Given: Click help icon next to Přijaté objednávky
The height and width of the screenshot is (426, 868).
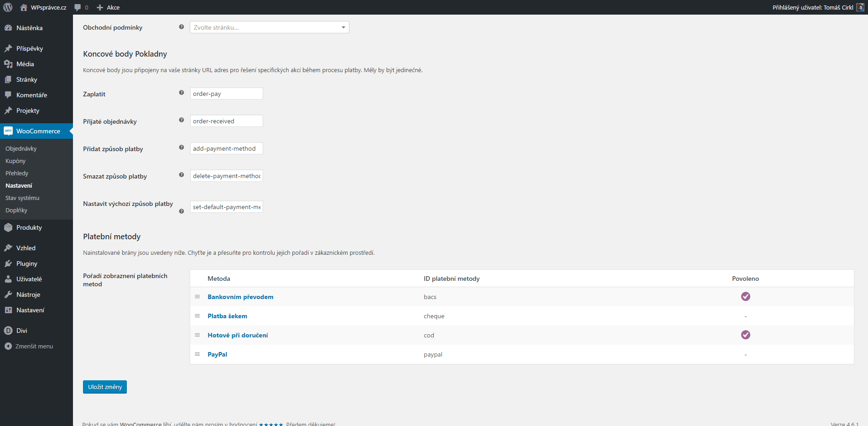Looking at the screenshot, I should 182,120.
